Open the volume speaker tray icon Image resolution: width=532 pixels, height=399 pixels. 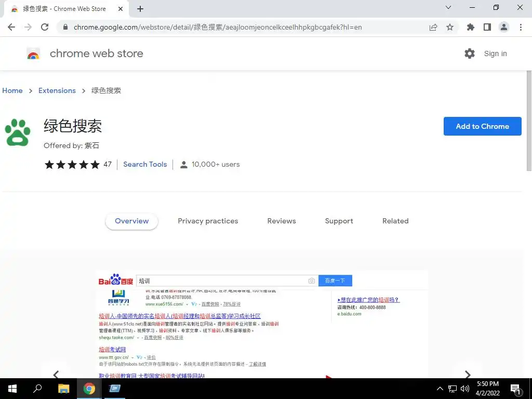465,389
